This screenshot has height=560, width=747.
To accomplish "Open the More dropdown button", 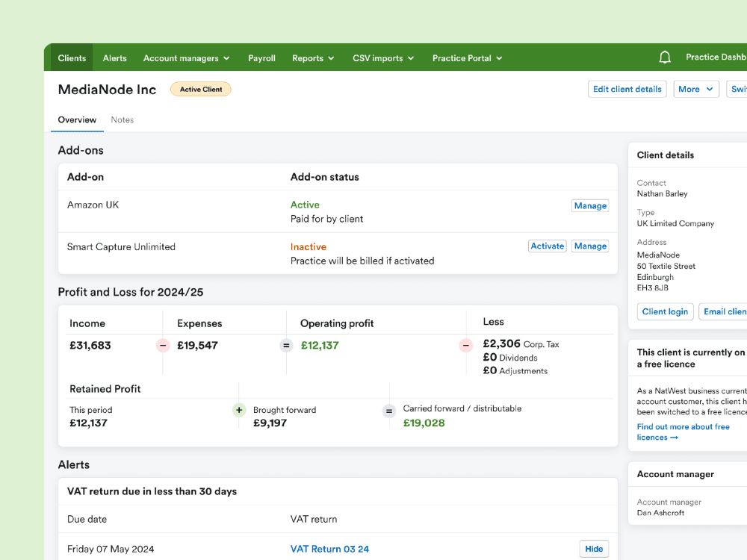I will [696, 88].
